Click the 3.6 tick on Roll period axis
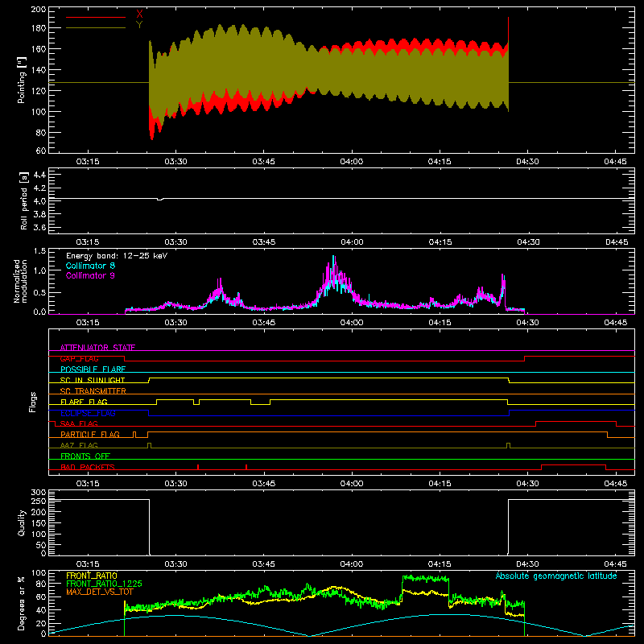 click(x=39, y=227)
